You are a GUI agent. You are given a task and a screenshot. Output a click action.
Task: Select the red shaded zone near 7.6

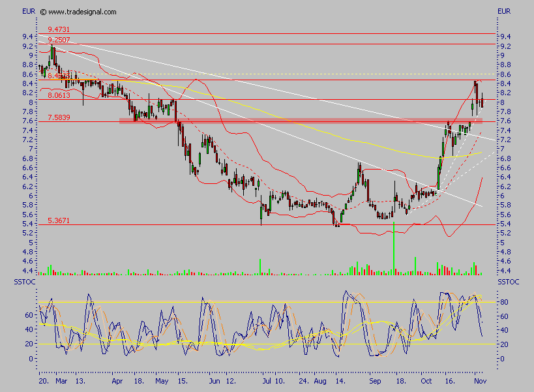click(x=300, y=121)
